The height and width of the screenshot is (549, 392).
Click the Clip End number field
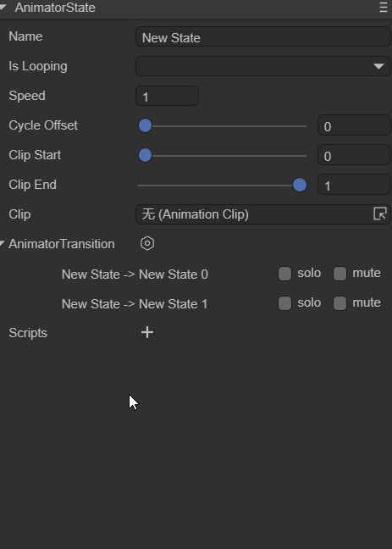pos(354,185)
